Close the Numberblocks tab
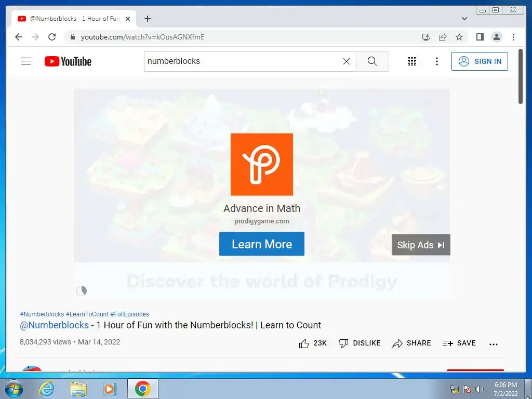This screenshot has width=532, height=399. [x=128, y=19]
